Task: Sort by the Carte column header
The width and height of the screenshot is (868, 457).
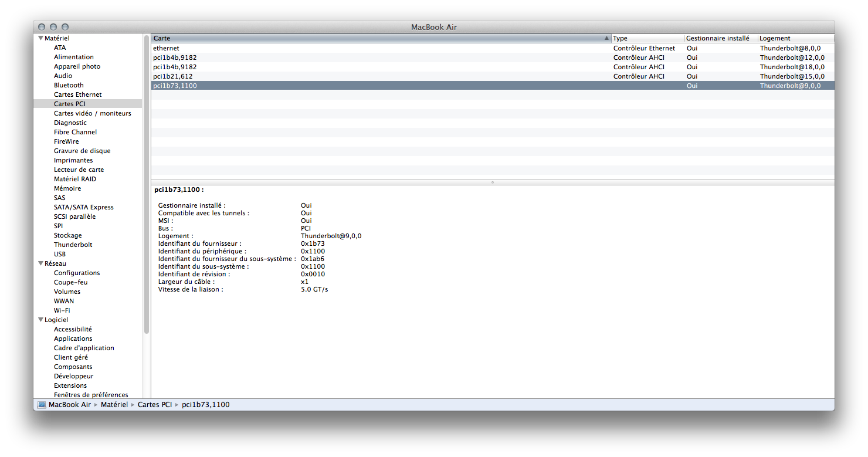Action: point(381,38)
